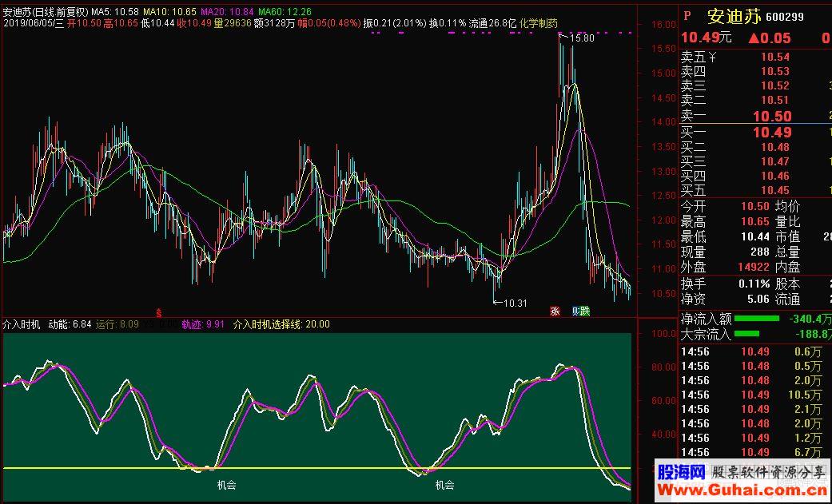Click the 市值 label
Image resolution: width=832 pixels, height=504 pixels.
coord(787,237)
